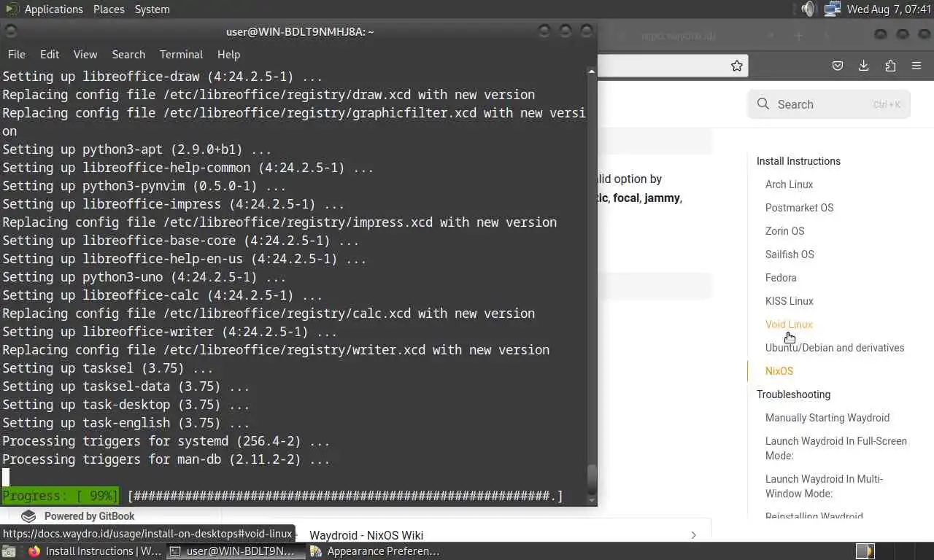Click the clock showing Wed Aug 7, 07:41
This screenshot has height=560, width=934.
(888, 9)
